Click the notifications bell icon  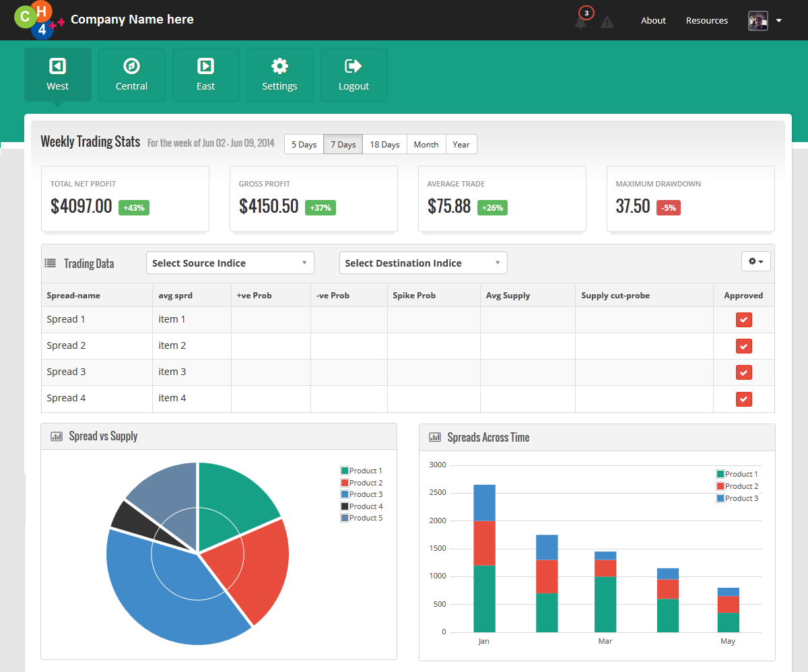(x=580, y=22)
